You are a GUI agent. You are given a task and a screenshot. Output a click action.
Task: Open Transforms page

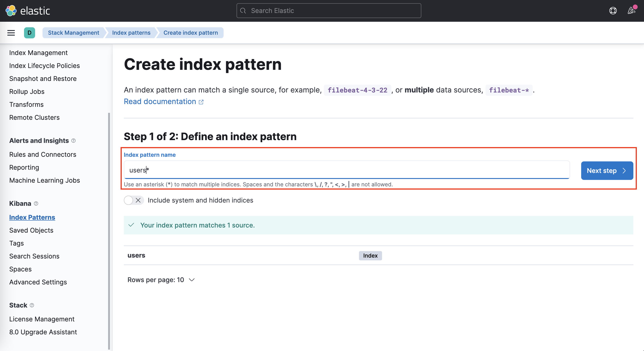pos(27,105)
